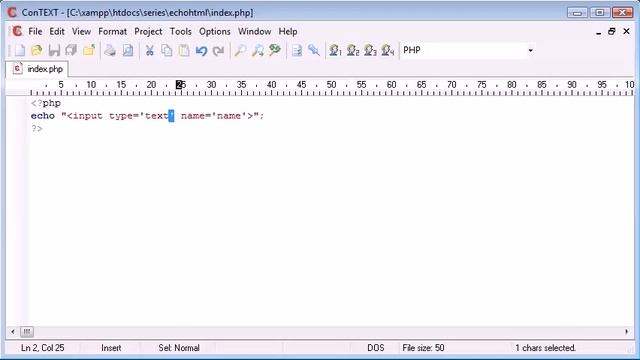Click the scroll right arrow

[627, 331]
